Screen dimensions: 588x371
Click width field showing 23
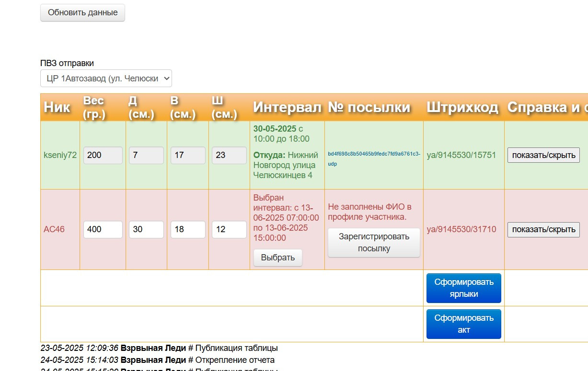(229, 155)
